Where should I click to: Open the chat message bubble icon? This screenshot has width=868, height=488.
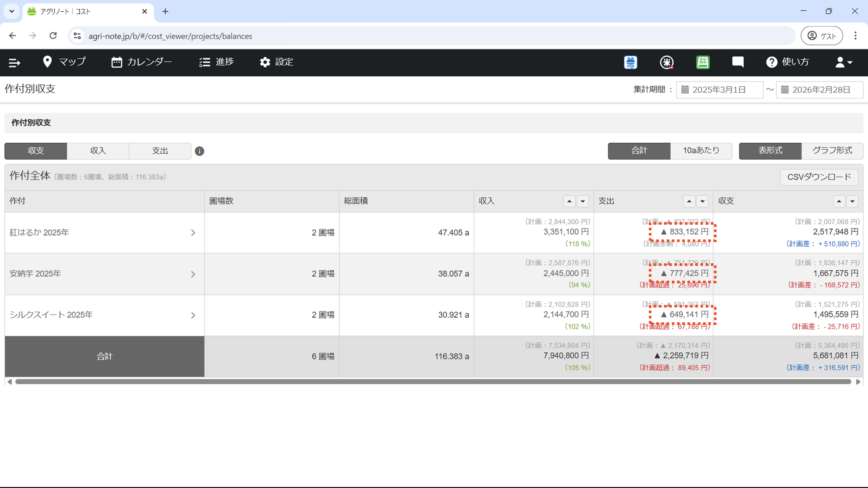click(x=738, y=62)
